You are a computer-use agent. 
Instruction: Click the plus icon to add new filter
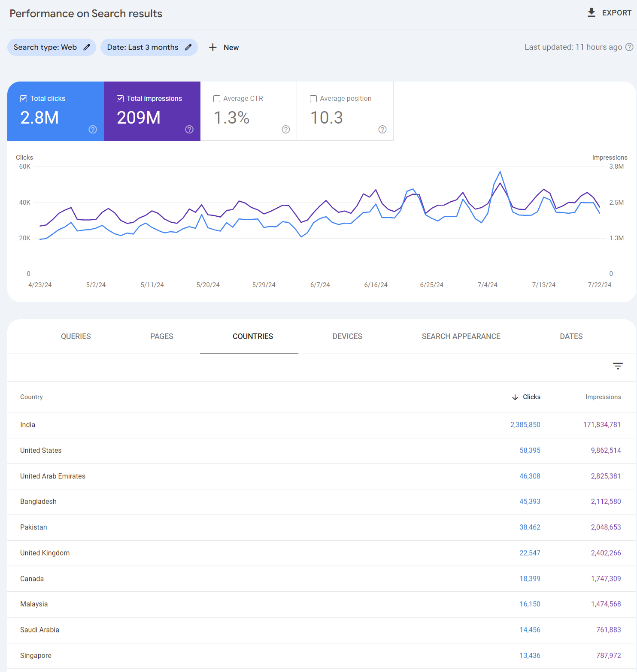coord(213,47)
